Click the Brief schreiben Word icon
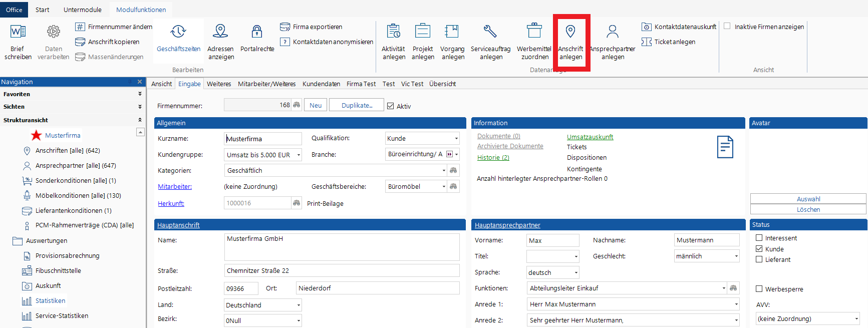Screen dimensions: 868x328 (18, 32)
